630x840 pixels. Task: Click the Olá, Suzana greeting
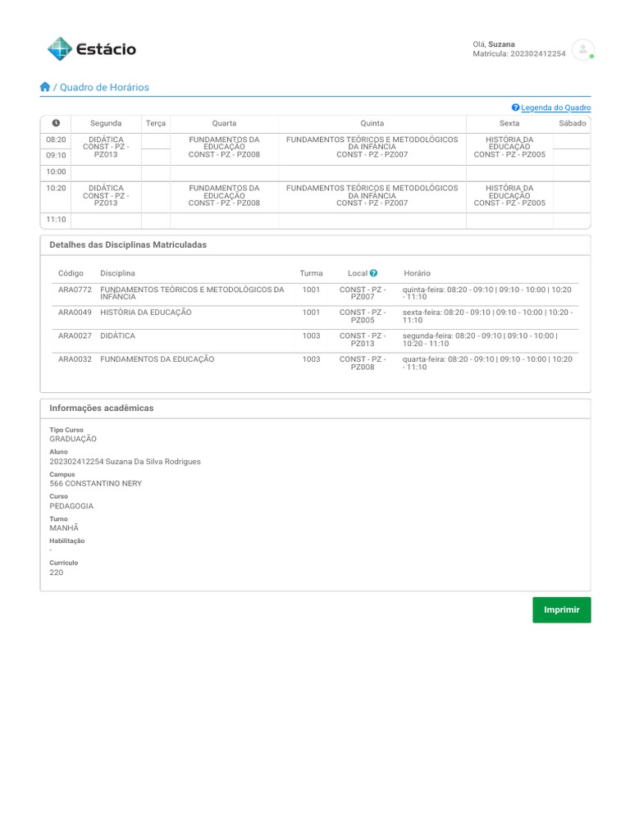(493, 44)
